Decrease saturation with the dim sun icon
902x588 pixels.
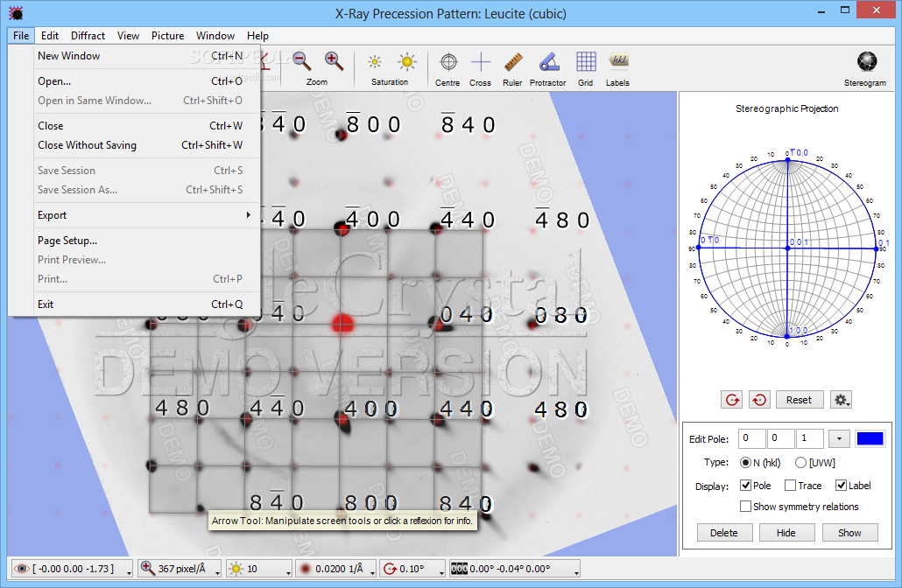(375, 61)
